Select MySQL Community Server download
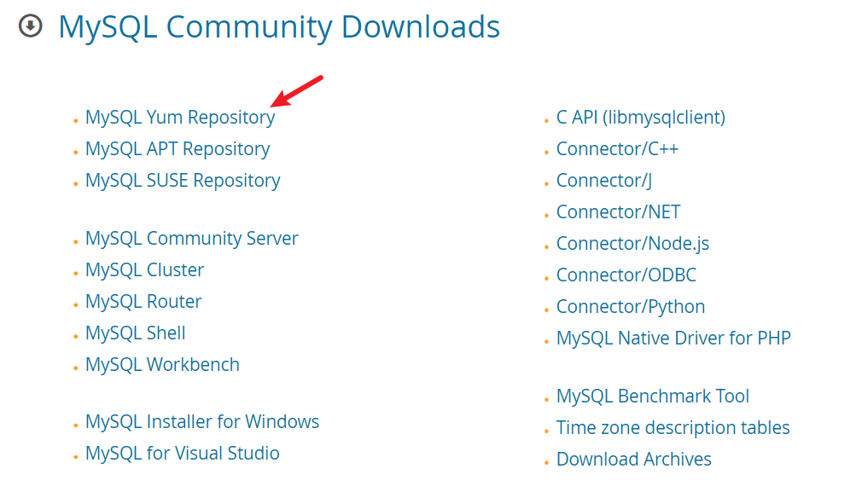Viewport: 868px width, 492px height. point(191,239)
